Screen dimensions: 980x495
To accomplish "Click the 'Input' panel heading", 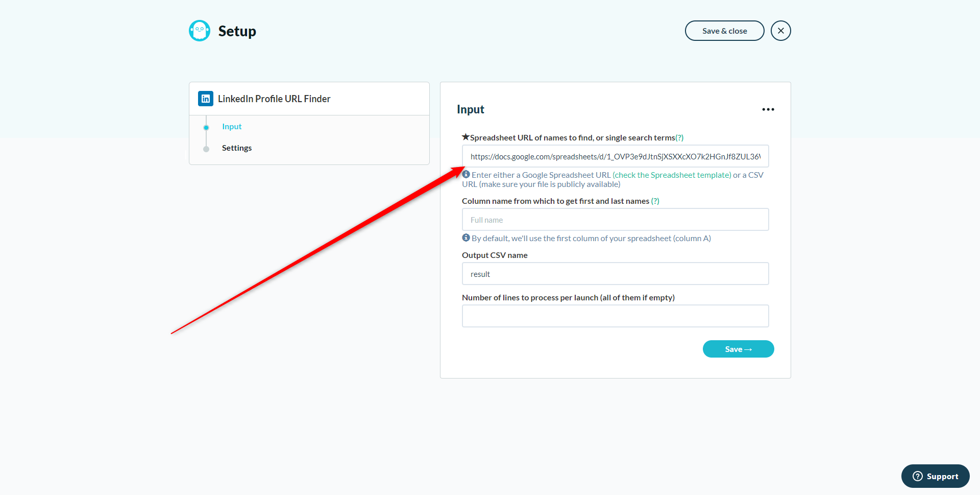I will (471, 109).
